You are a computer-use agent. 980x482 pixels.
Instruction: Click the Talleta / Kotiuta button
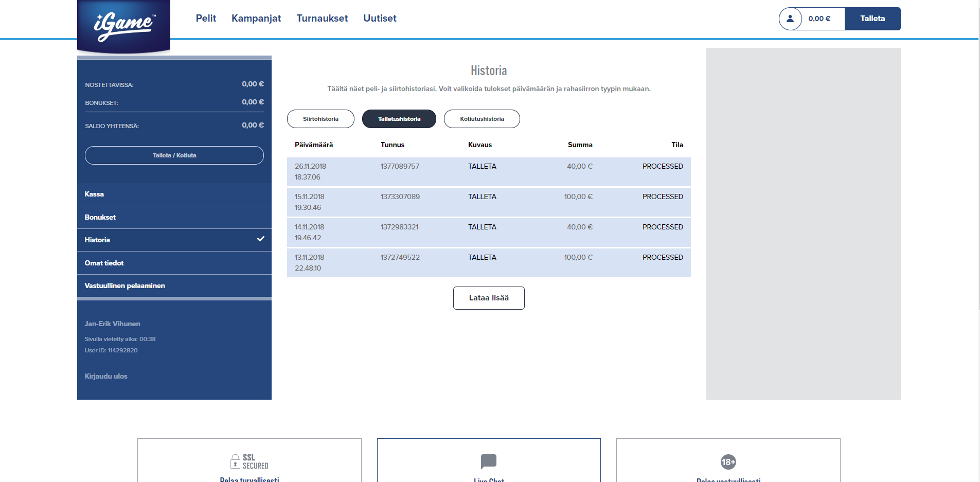(174, 155)
